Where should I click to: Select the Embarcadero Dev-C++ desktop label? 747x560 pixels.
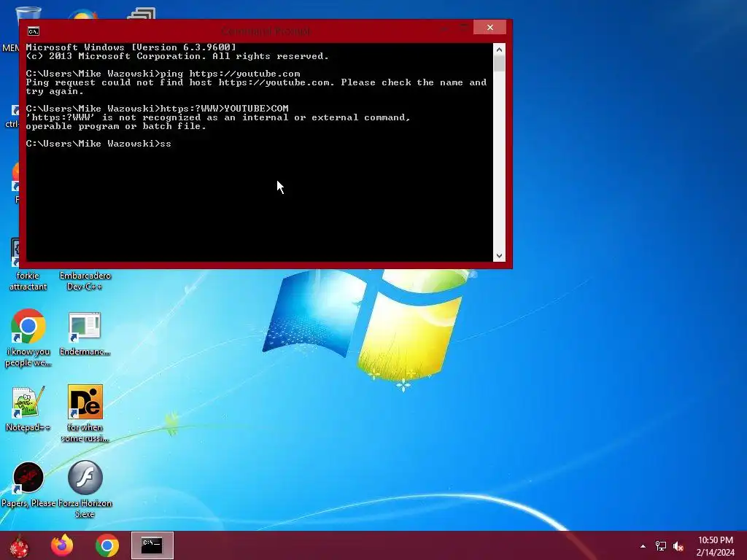coord(85,281)
